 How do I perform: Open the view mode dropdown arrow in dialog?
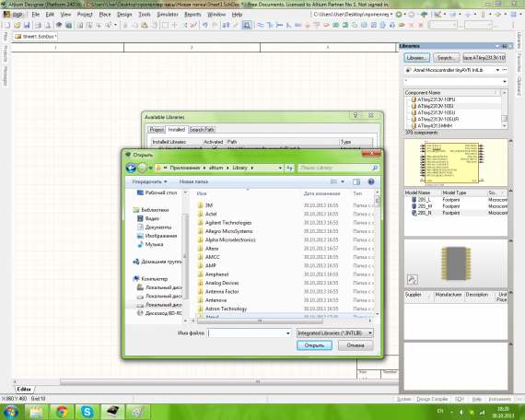[x=343, y=181]
